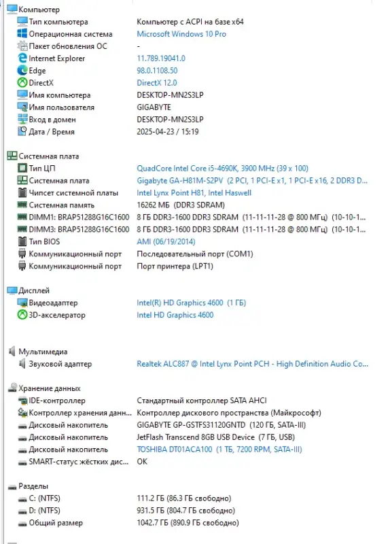The height and width of the screenshot is (544, 392).
Task: Select the 16262 МБ (DDR3 SDRAM) value
Action: [181, 205]
